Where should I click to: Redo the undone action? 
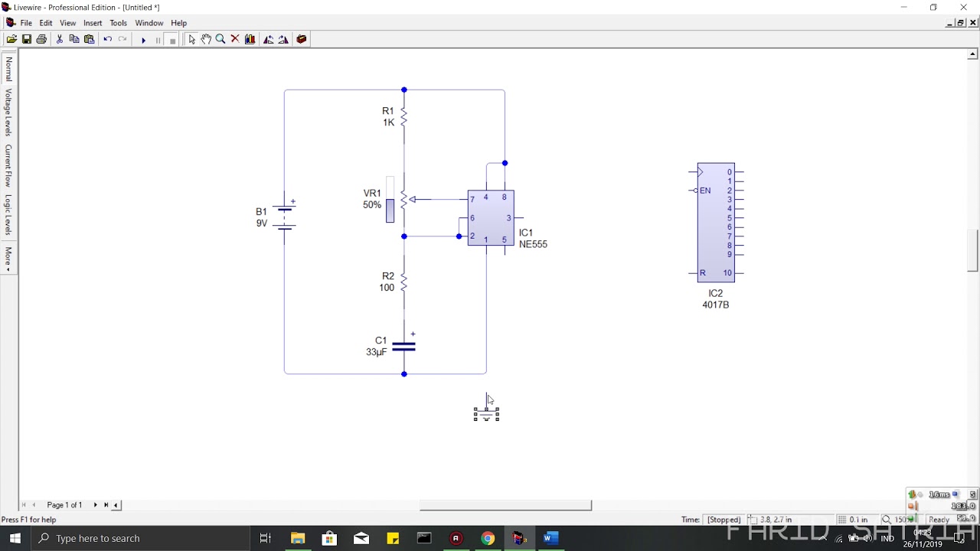(x=122, y=39)
